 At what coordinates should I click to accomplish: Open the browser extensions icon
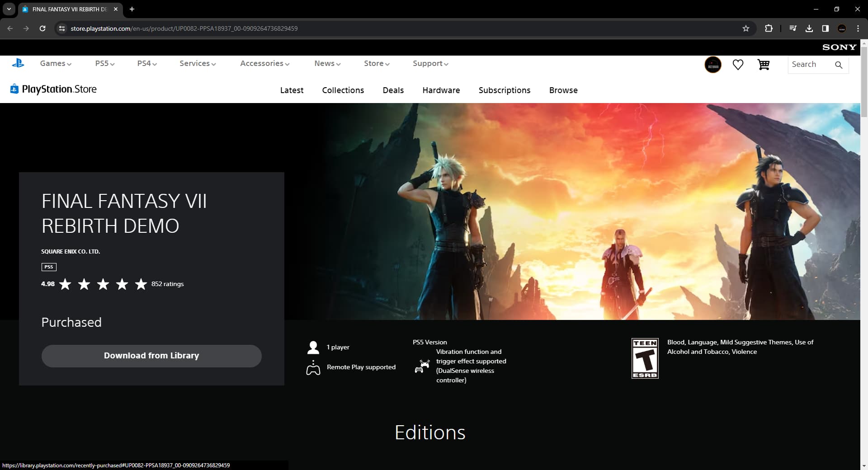pyautogui.click(x=769, y=28)
